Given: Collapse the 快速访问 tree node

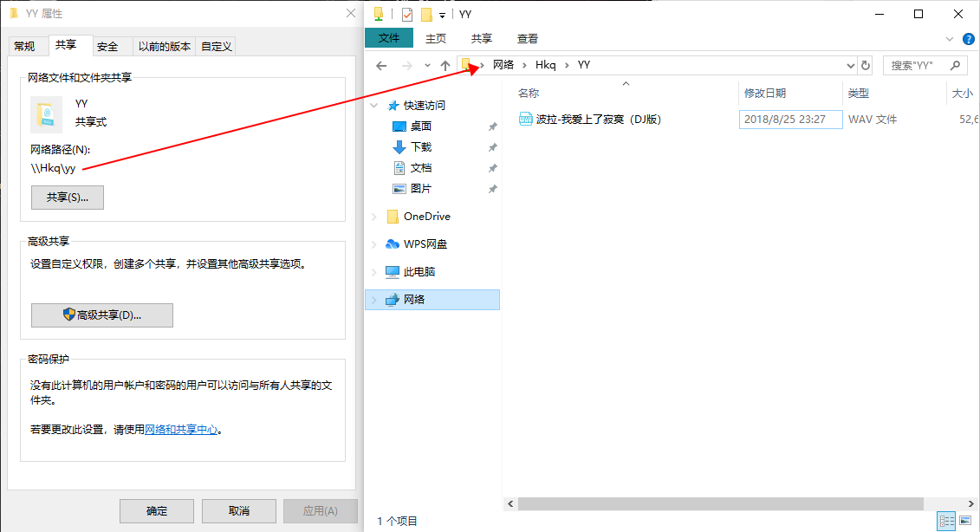Looking at the screenshot, I should 373,105.
